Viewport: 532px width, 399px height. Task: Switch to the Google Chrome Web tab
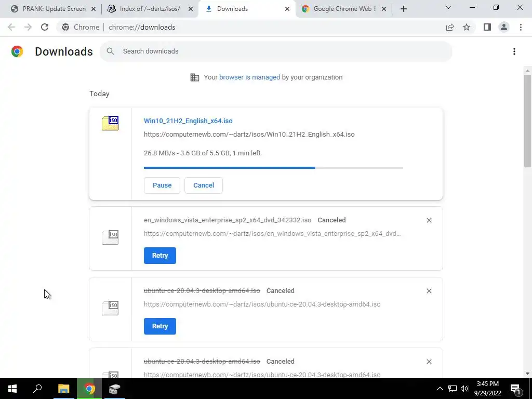click(344, 9)
